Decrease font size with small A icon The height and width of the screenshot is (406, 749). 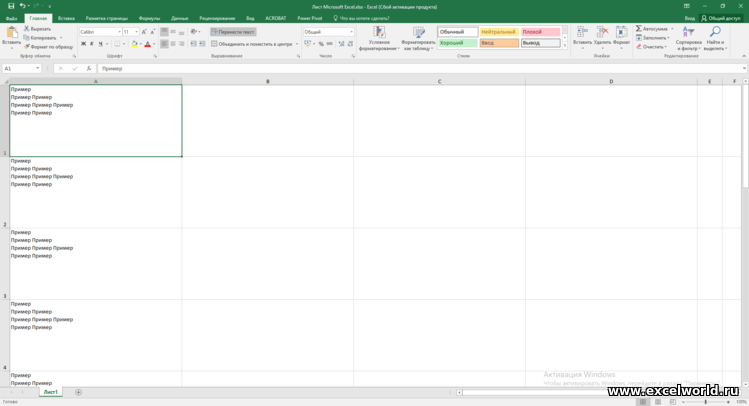(x=152, y=32)
